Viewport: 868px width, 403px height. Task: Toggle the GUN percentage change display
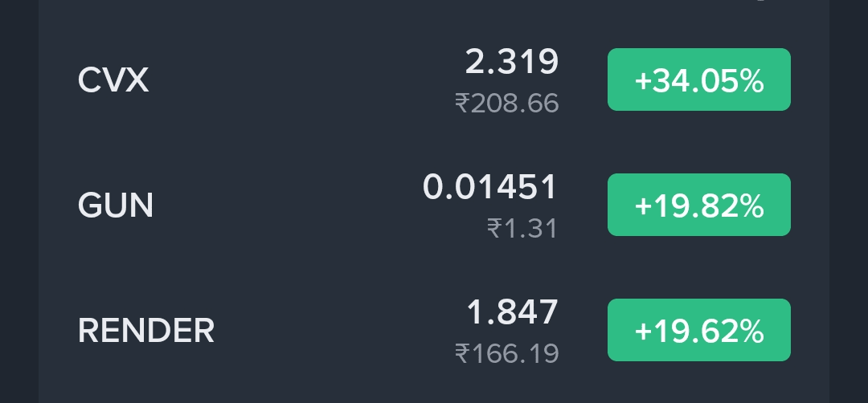(698, 205)
